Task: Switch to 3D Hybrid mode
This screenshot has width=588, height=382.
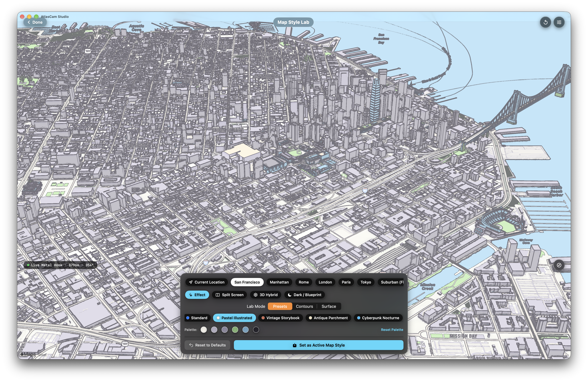Action: click(x=266, y=295)
